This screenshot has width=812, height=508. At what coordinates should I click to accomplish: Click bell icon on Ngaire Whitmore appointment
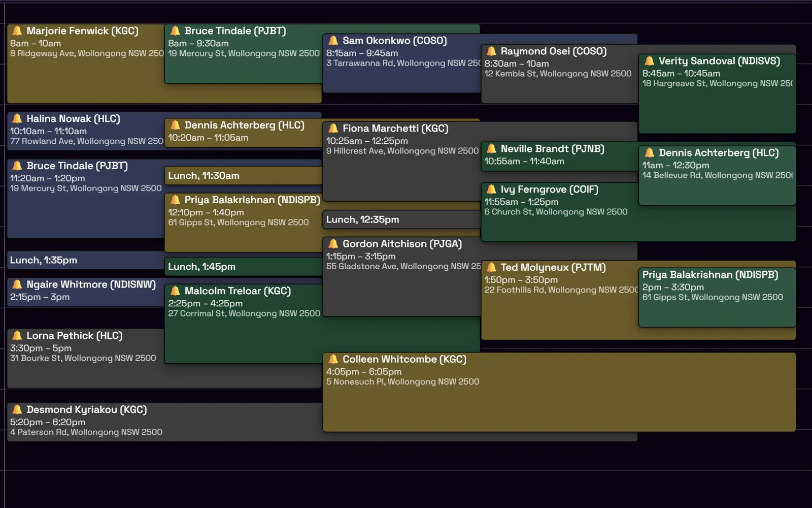point(17,284)
